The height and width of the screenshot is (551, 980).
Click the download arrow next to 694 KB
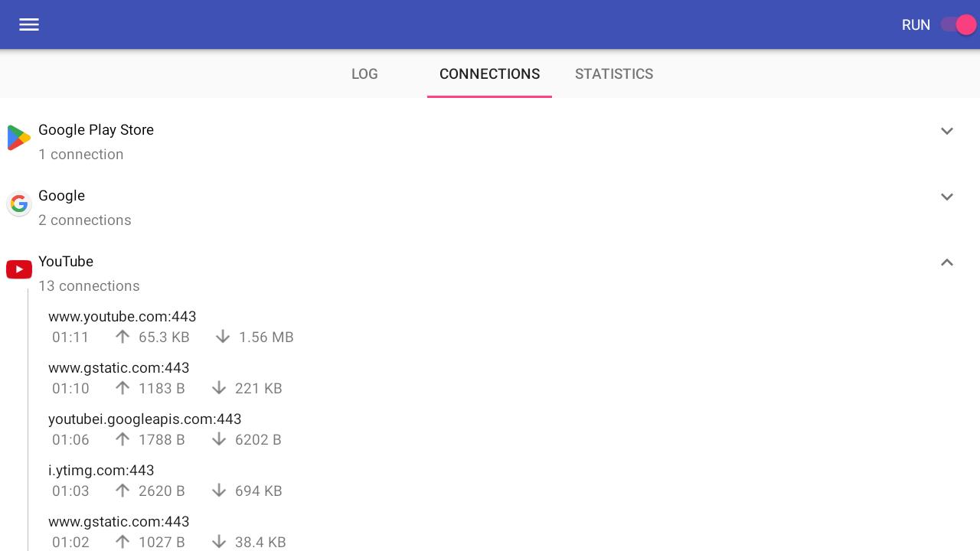pos(219,491)
